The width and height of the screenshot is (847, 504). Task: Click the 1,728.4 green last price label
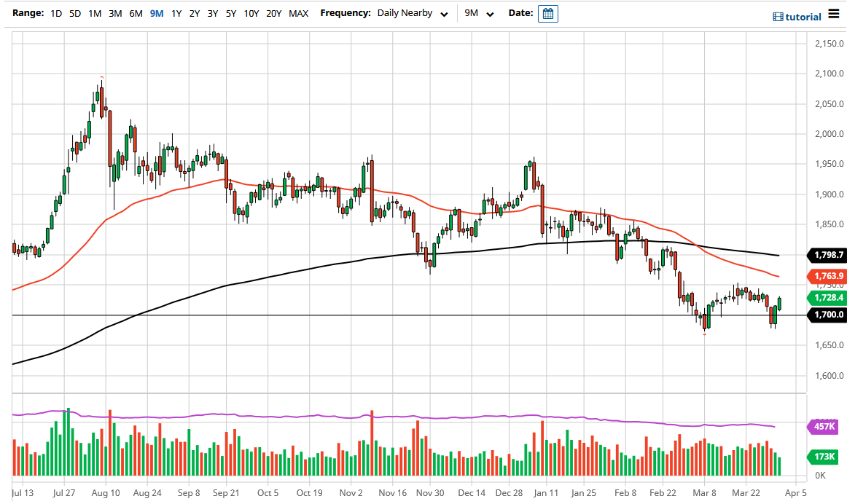[827, 298]
